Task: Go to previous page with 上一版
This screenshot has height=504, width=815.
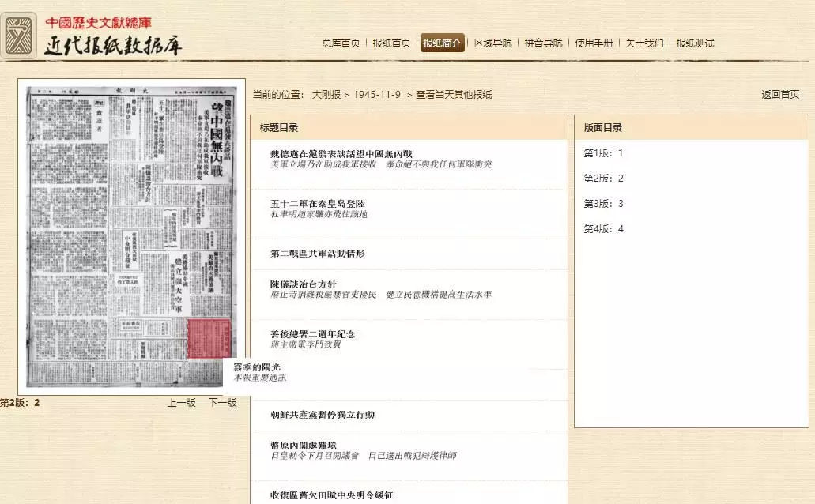Action: [181, 403]
